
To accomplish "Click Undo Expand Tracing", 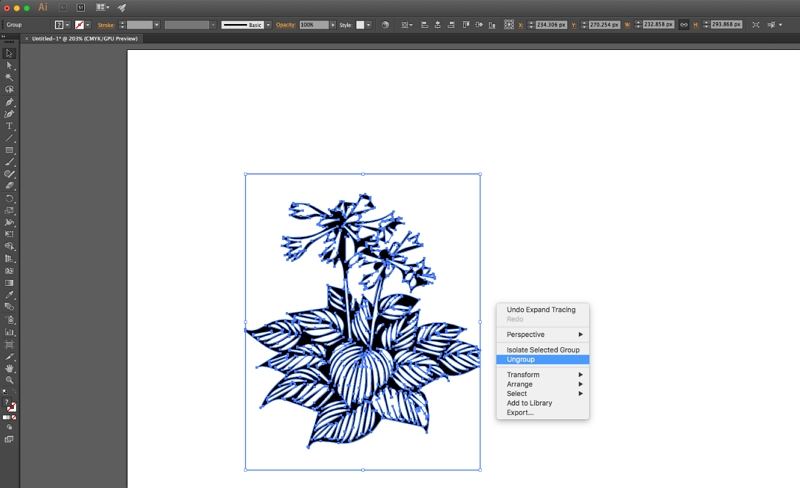I will [x=541, y=310].
